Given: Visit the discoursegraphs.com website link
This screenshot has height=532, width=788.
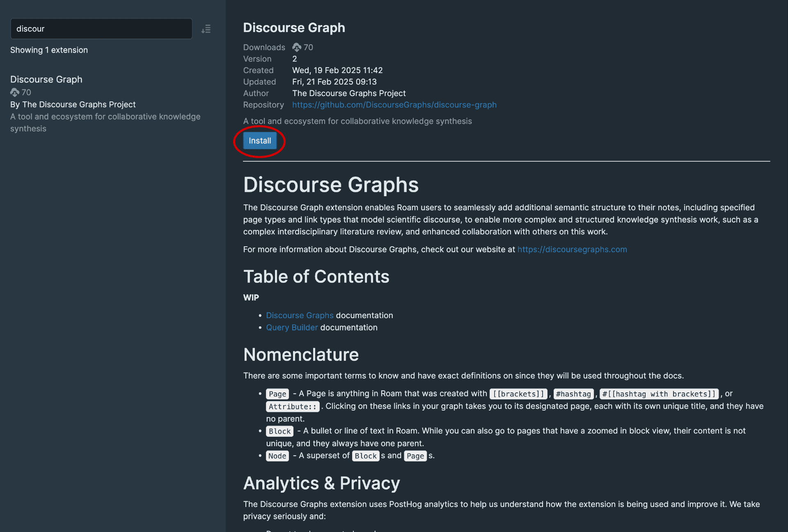Looking at the screenshot, I should coord(572,250).
